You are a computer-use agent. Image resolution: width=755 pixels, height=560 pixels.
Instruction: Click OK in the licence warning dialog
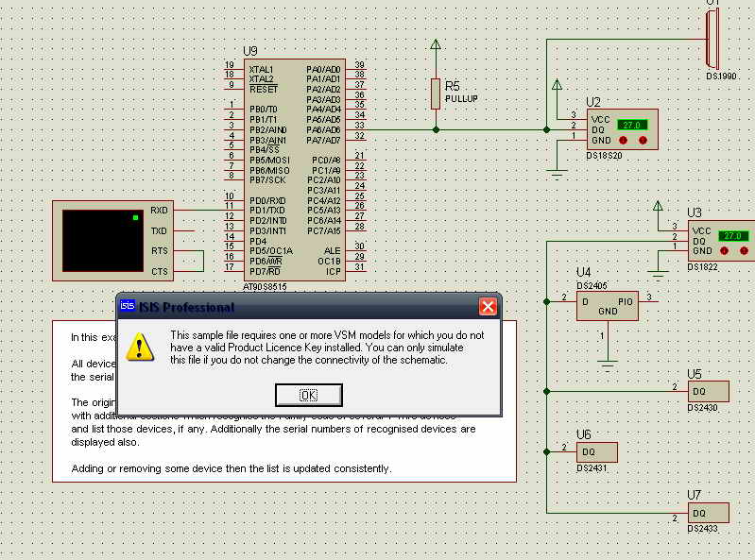pyautogui.click(x=308, y=395)
